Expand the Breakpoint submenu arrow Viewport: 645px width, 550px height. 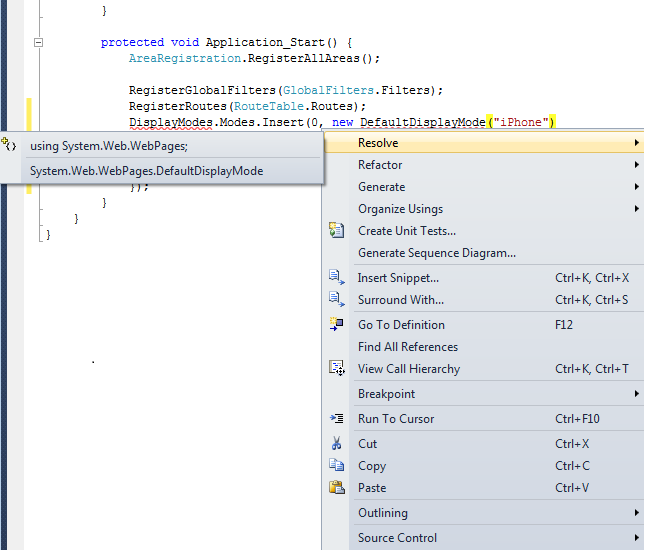coord(636,394)
